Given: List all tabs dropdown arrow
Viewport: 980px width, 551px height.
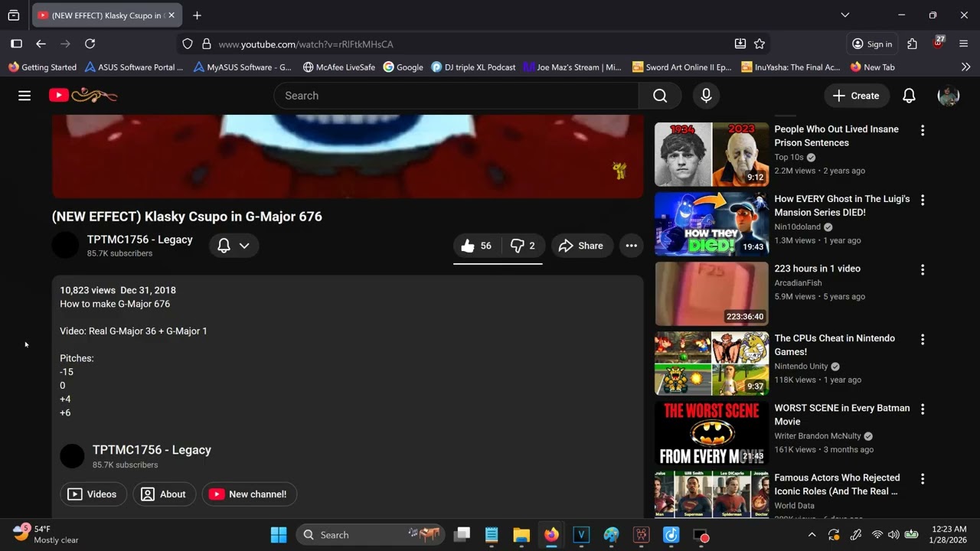Looking at the screenshot, I should click(845, 15).
